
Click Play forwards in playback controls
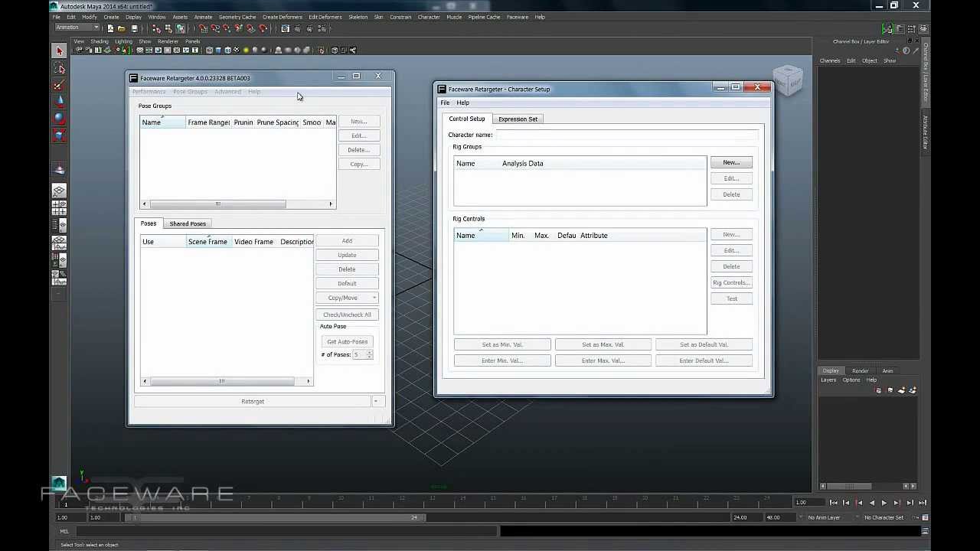click(884, 503)
